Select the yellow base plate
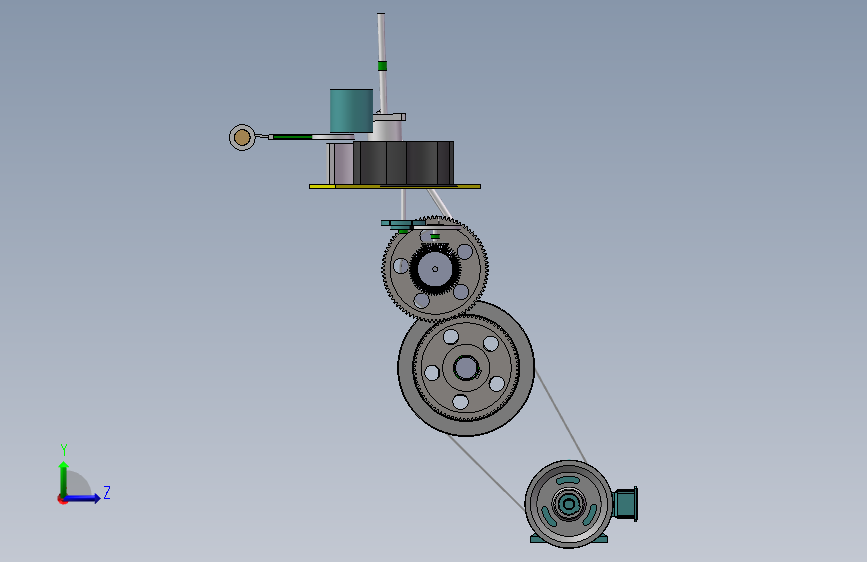 395,186
